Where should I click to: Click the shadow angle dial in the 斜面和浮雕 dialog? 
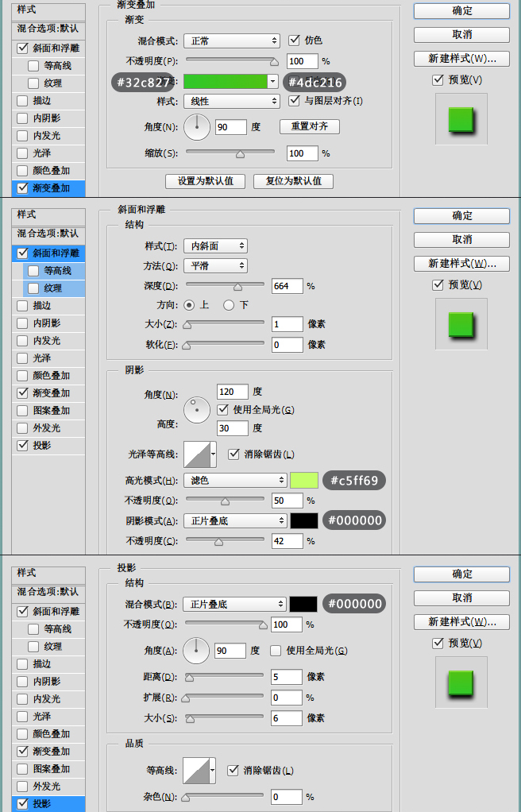[x=197, y=410]
